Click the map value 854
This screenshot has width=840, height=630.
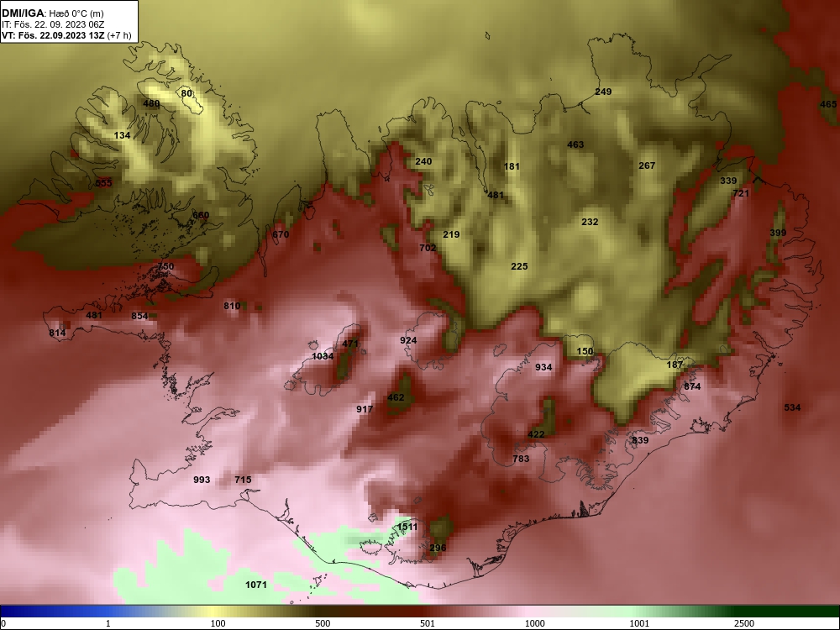click(x=139, y=316)
